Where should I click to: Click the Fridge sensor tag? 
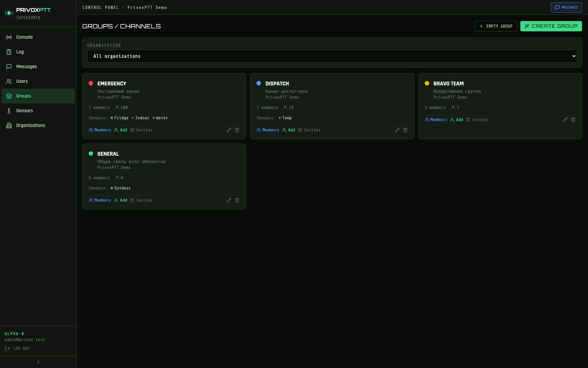coord(120,118)
